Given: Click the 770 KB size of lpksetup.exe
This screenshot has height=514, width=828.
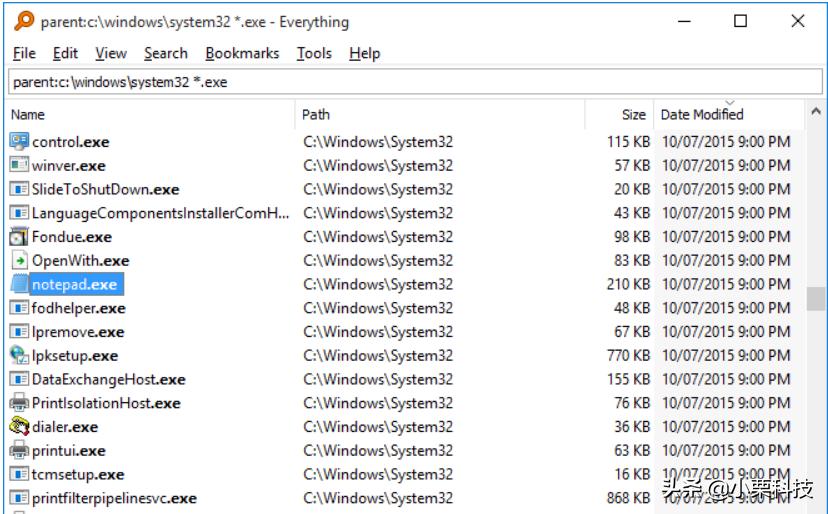Looking at the screenshot, I should coord(628,356).
